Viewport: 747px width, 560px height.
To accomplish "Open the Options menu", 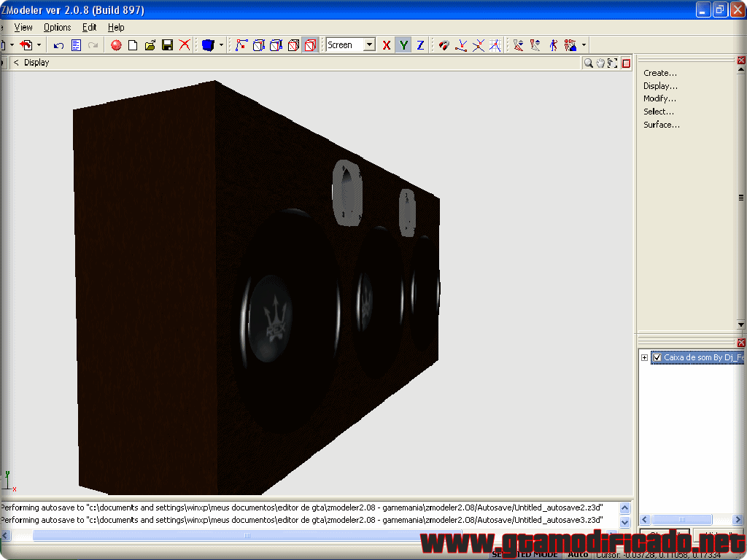I will (x=57, y=27).
